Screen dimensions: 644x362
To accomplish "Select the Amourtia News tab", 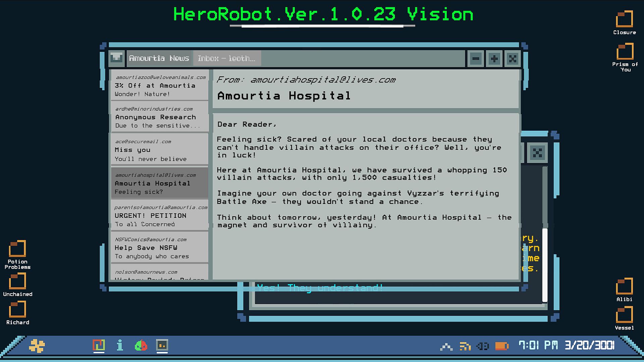I will [159, 59].
